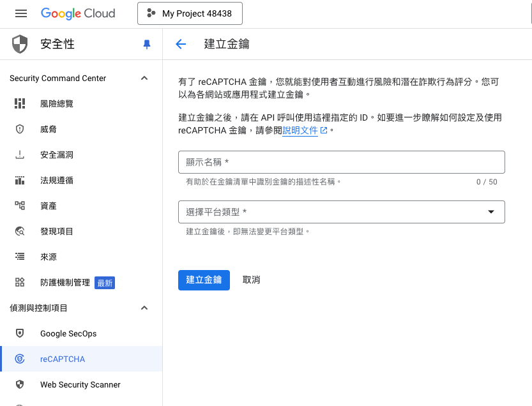Click the 發現項目 search-globe icon

(x=20, y=231)
